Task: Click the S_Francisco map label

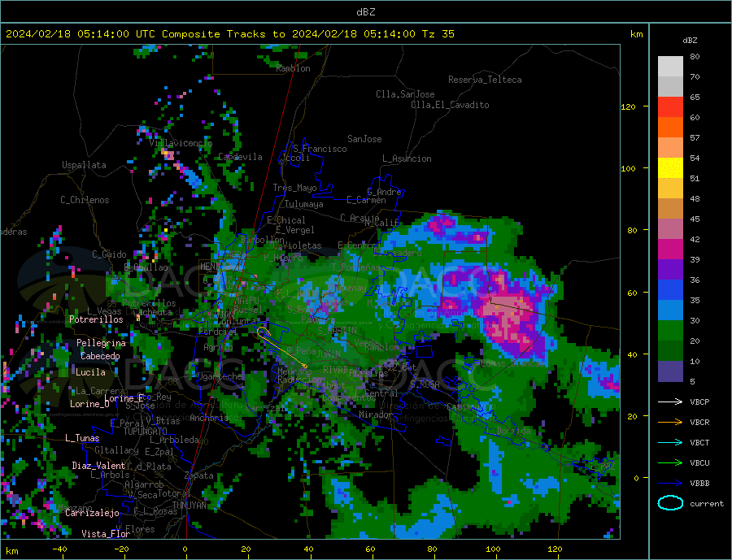Action: point(320,149)
